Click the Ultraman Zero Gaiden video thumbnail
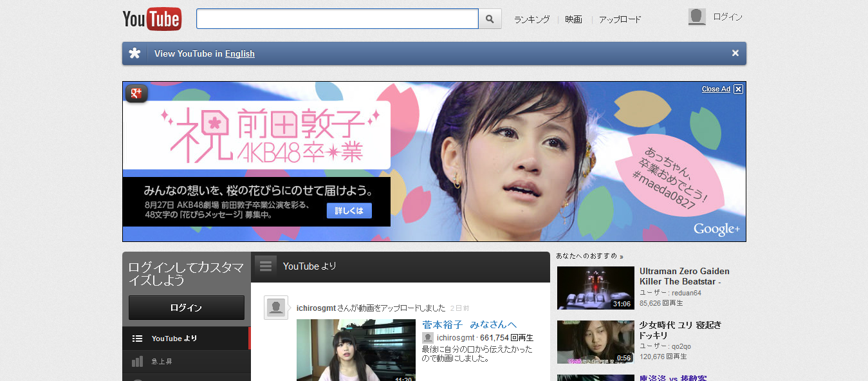The width and height of the screenshot is (868, 381). coord(595,288)
